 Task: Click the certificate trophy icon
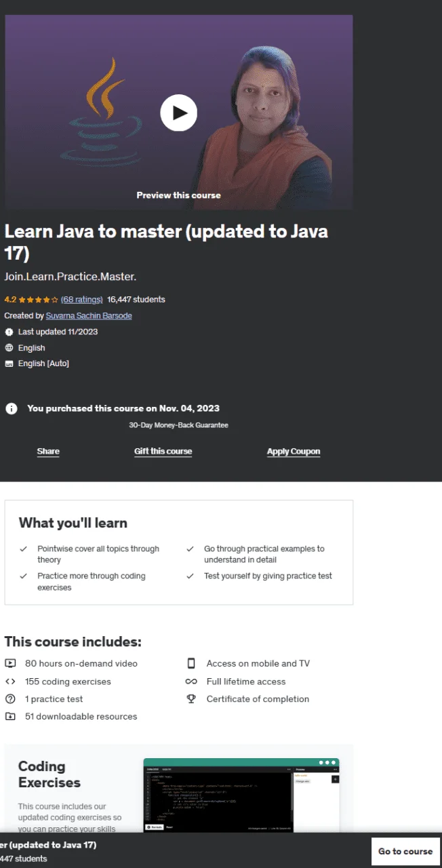pos(192,699)
